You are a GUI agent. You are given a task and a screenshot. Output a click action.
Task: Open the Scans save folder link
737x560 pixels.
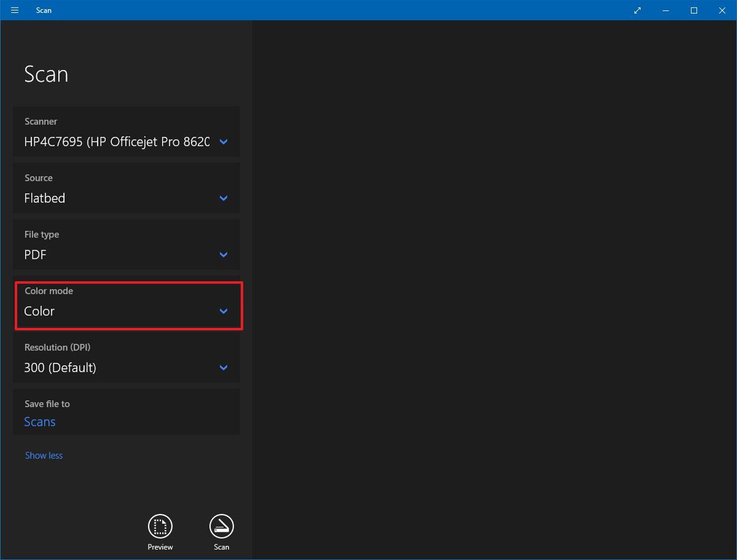[40, 422]
